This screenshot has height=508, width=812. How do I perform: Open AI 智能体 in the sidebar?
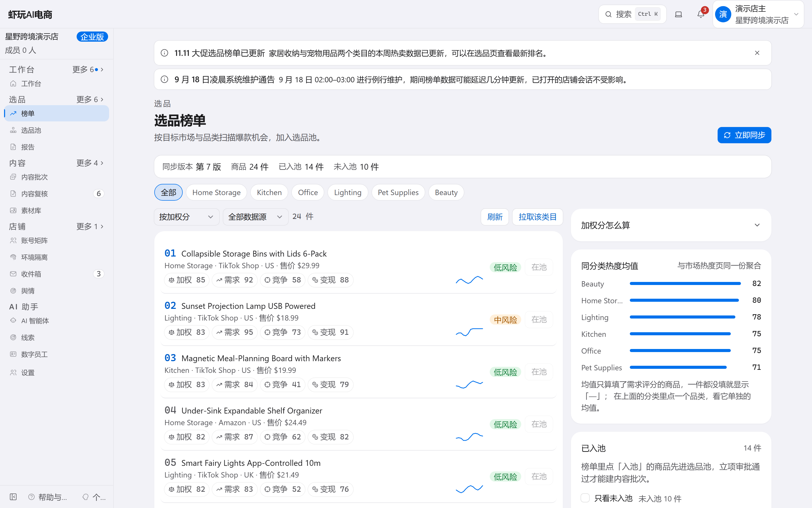point(56,321)
